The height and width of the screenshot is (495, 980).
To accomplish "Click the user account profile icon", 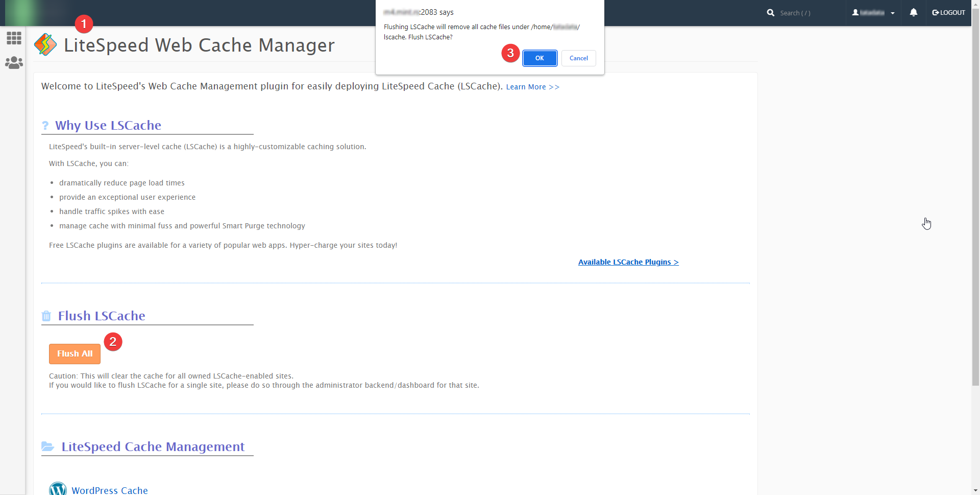I will pos(855,12).
